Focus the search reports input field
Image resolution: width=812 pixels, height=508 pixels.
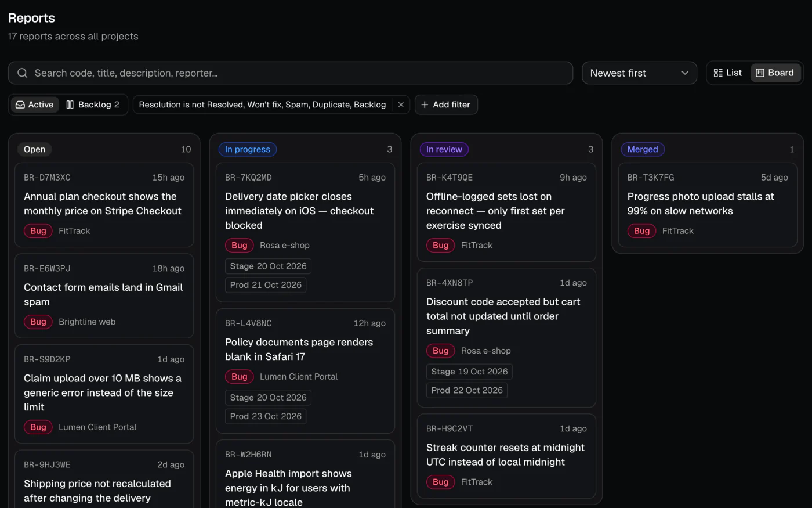point(291,73)
